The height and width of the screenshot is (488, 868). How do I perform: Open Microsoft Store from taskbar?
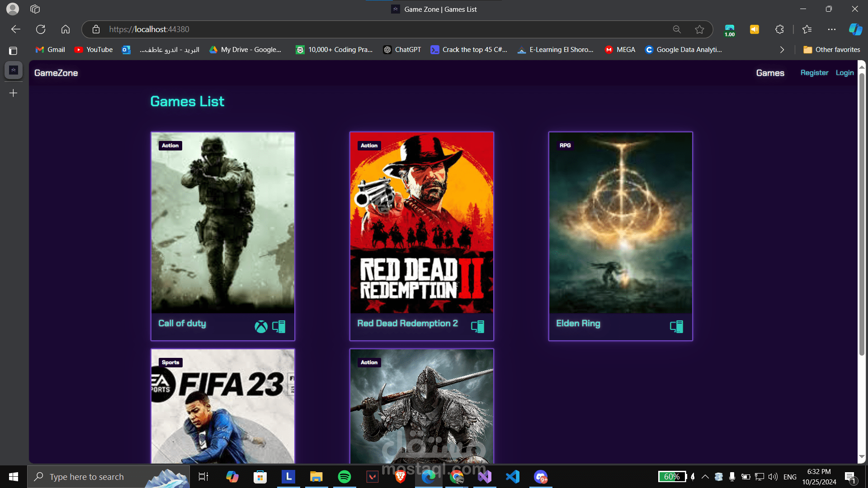click(260, 477)
